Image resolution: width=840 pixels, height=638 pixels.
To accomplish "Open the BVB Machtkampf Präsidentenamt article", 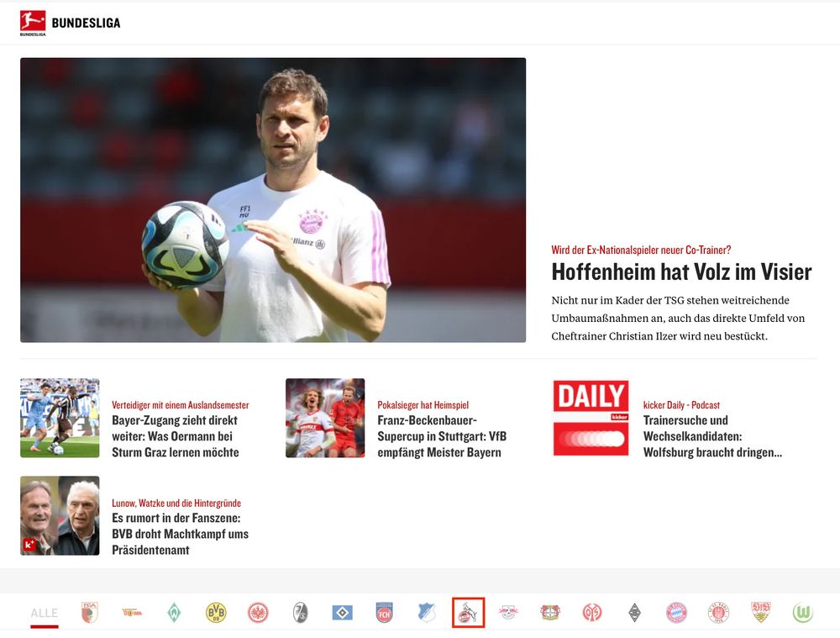I will pos(180,534).
